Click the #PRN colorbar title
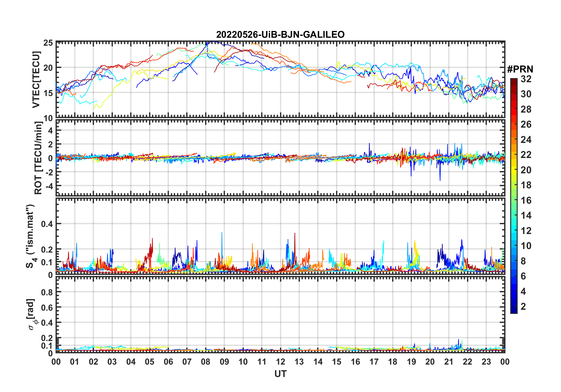The width and height of the screenshot is (561, 392). pyautogui.click(x=520, y=69)
